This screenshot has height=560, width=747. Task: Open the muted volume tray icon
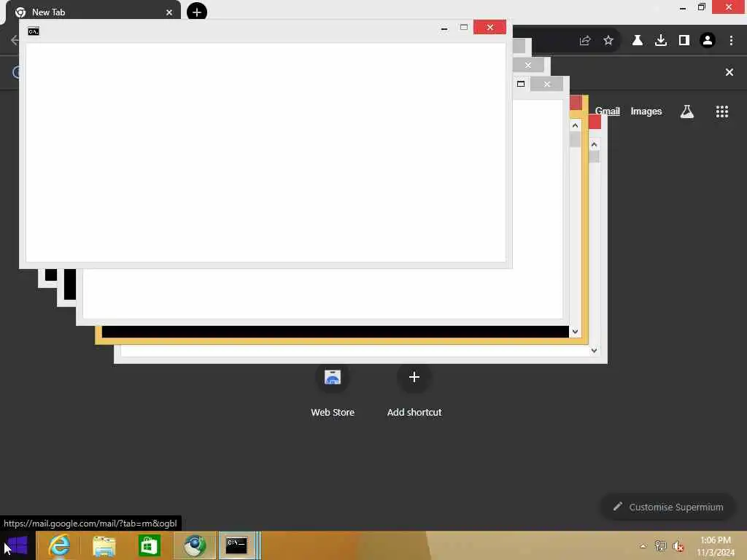tap(678, 546)
